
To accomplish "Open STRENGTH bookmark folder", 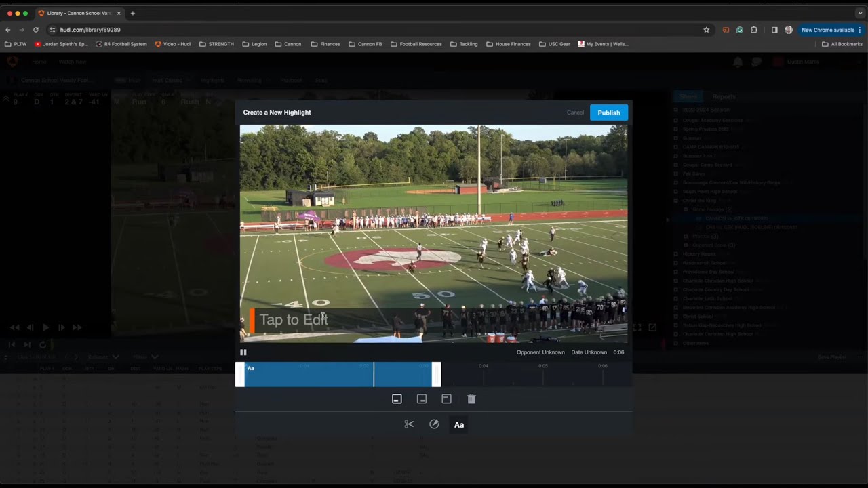I will point(216,44).
